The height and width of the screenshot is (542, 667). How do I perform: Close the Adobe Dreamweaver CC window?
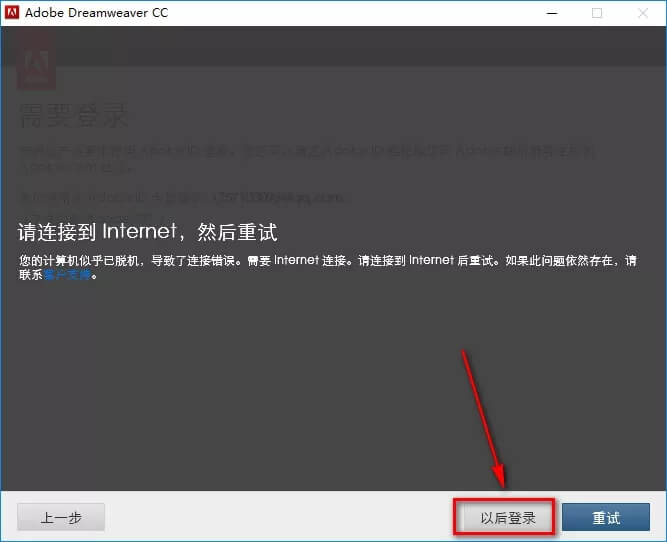(x=643, y=13)
